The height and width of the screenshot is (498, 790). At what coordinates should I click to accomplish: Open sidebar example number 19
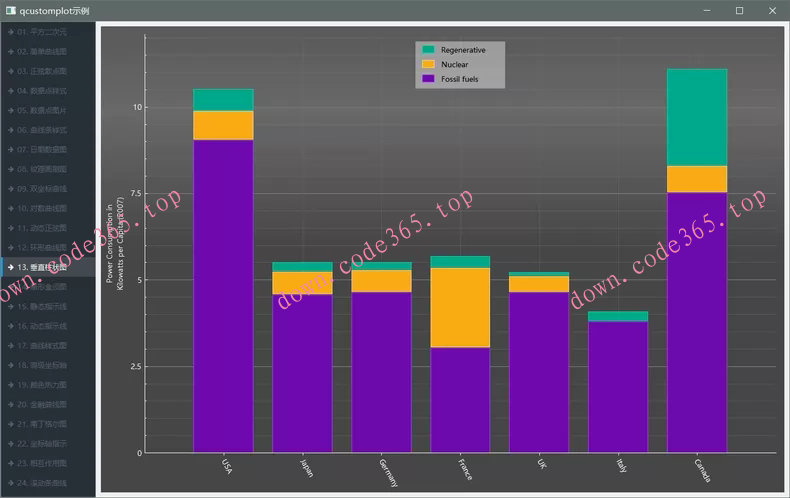pos(47,385)
